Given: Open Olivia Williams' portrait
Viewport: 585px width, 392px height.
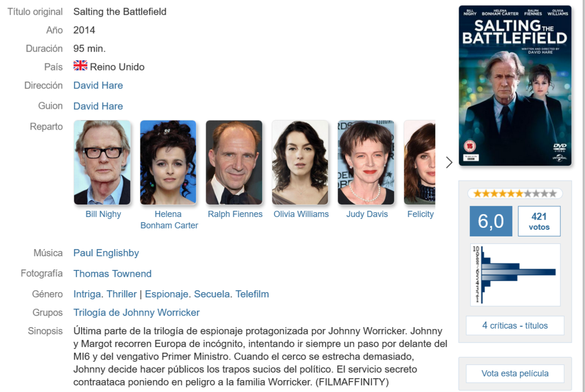Looking at the screenshot, I should (x=300, y=162).
